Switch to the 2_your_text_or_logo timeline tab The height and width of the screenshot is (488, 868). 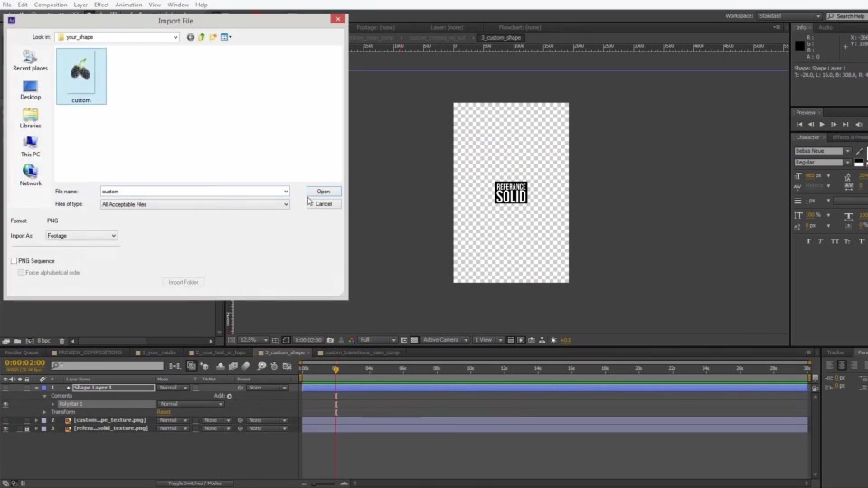pos(219,352)
